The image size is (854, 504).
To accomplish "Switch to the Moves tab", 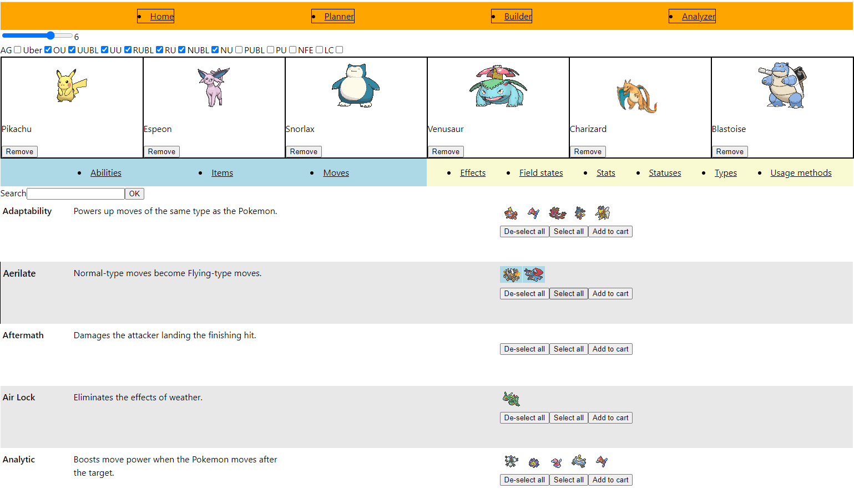I will coord(336,173).
